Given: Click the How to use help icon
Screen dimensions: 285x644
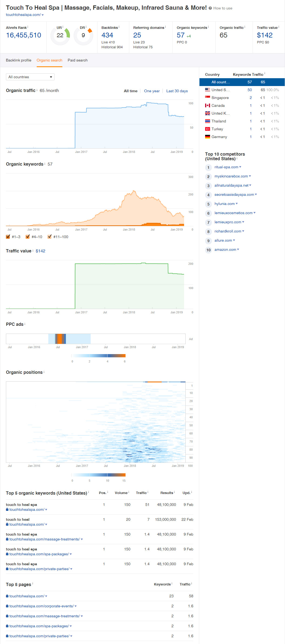Looking at the screenshot, I should (210, 8).
